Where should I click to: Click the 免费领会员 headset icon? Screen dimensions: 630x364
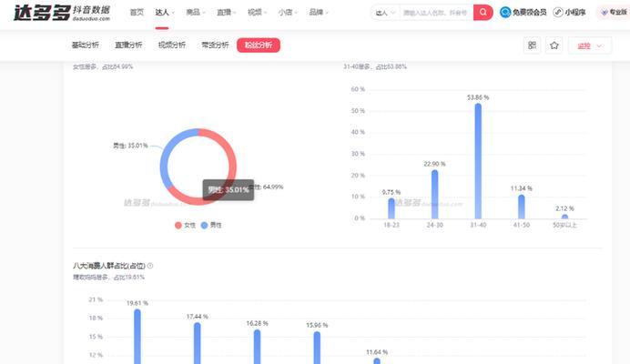pos(505,13)
